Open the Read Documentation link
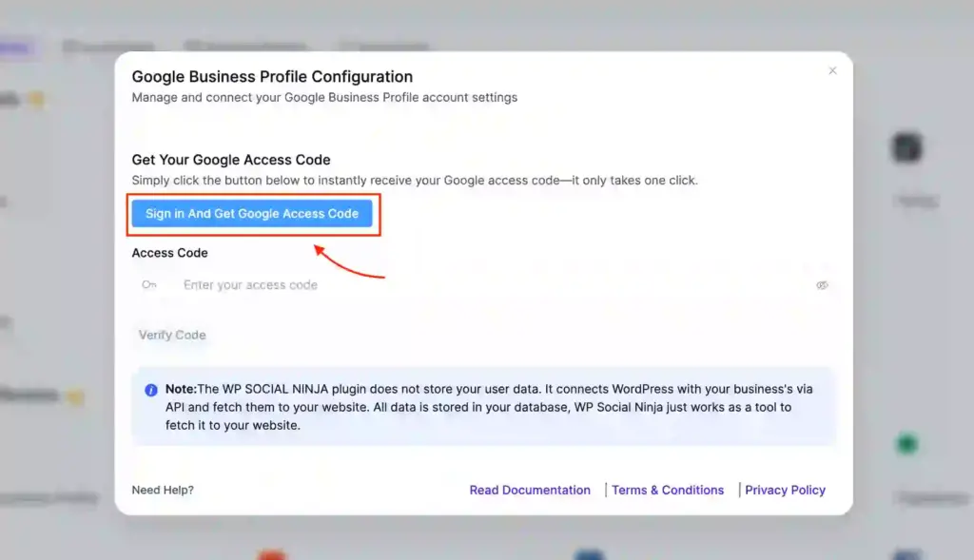Screen dimensions: 974x560 point(530,490)
